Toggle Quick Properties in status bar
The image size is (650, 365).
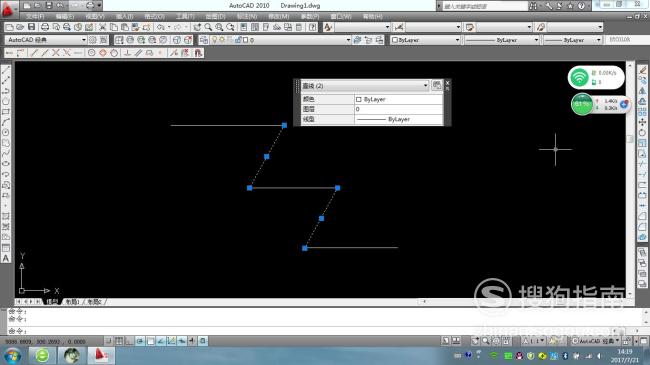[203, 341]
